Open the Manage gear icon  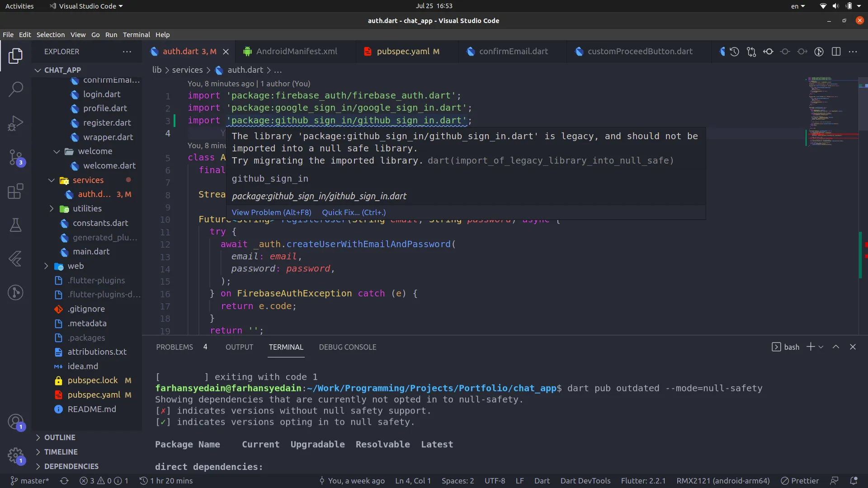pos(16,455)
